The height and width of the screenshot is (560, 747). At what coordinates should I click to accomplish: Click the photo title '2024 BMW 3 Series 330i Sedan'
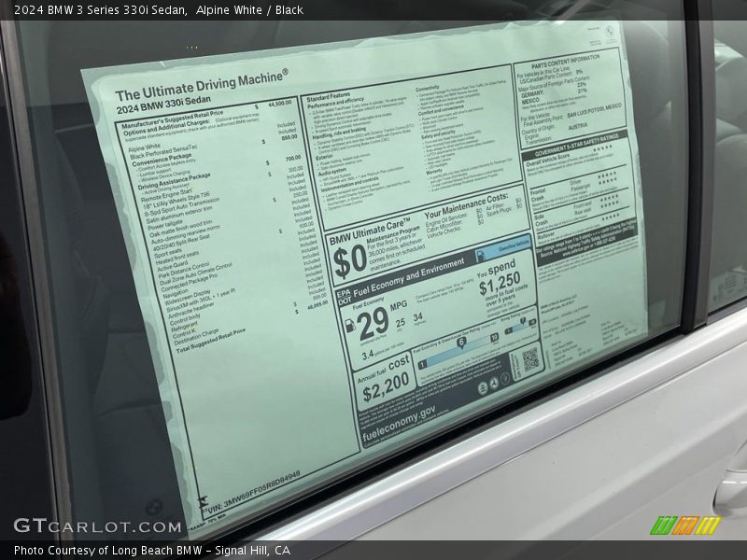100,10
